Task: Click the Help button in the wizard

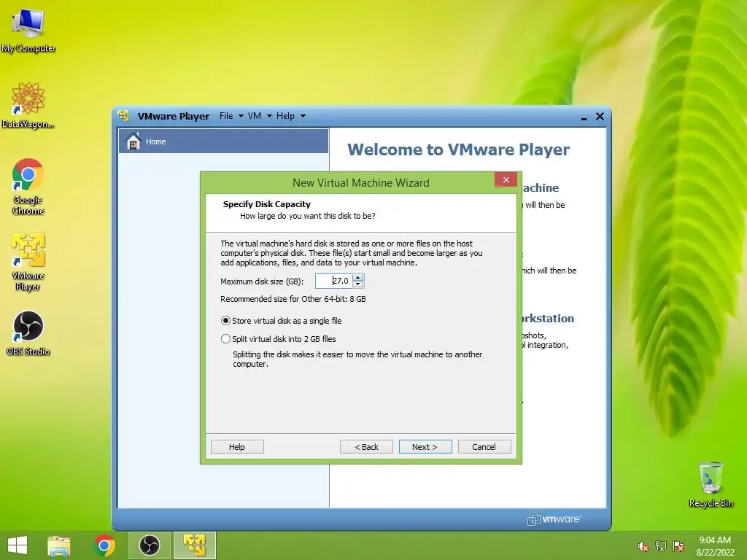Action: point(237,447)
